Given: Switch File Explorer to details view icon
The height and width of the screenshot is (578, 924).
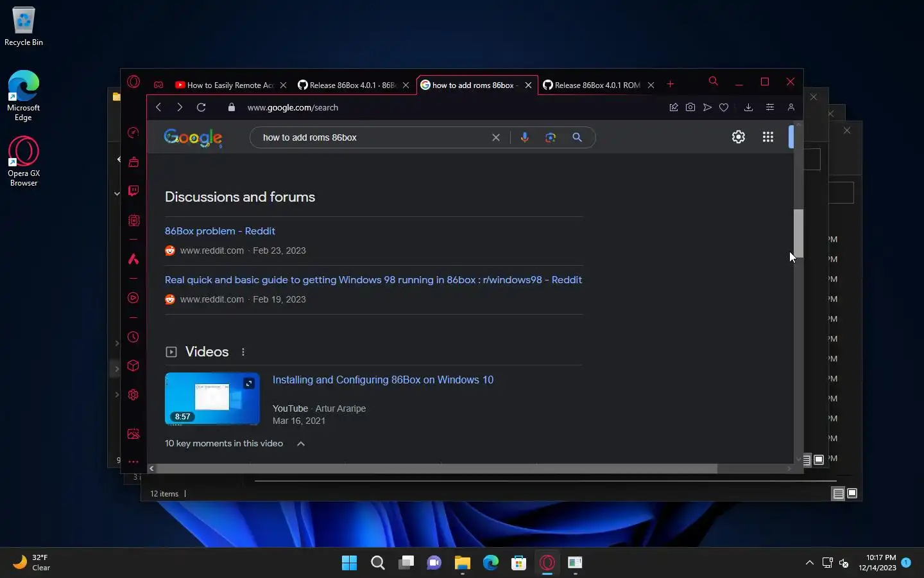Looking at the screenshot, I should pos(838,493).
